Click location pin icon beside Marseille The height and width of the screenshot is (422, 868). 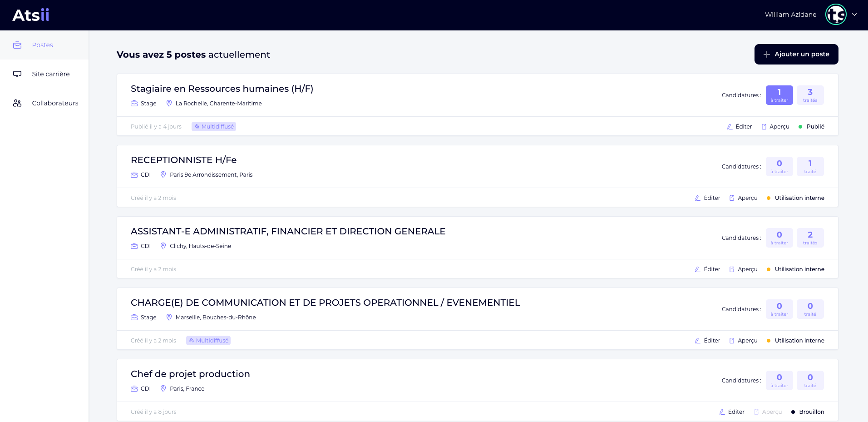[169, 318]
